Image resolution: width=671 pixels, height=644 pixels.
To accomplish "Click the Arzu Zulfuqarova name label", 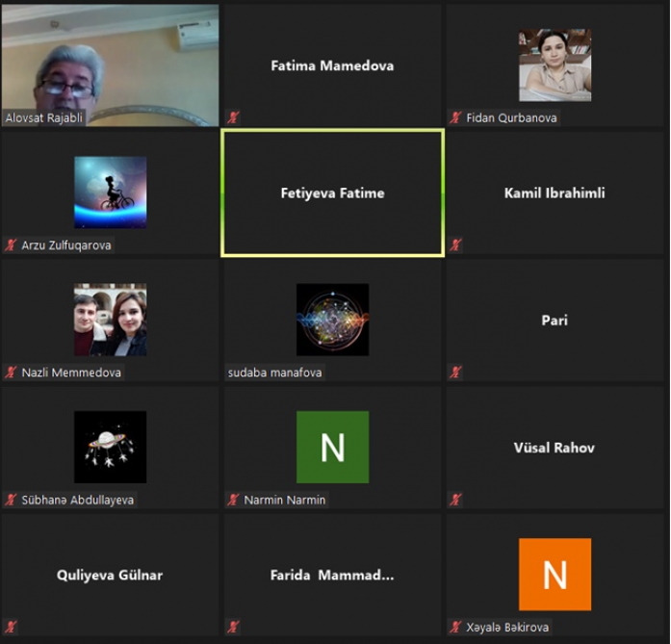I will 66,245.
